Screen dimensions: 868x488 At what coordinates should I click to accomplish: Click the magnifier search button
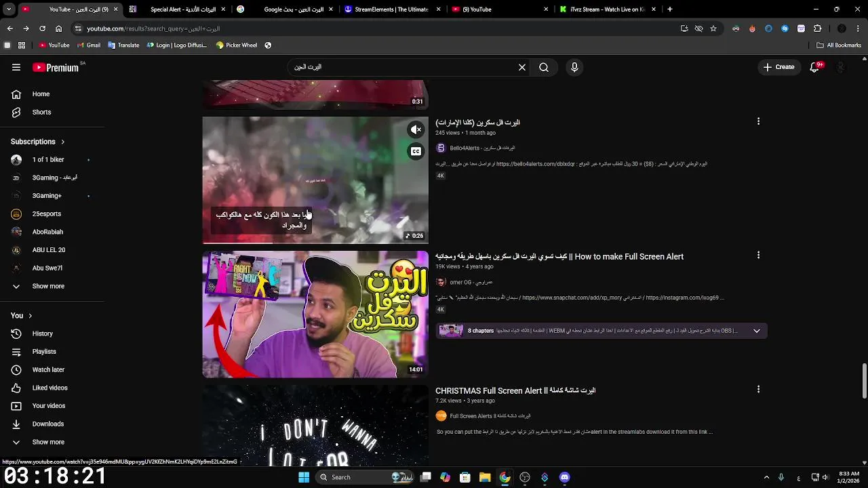coord(544,67)
